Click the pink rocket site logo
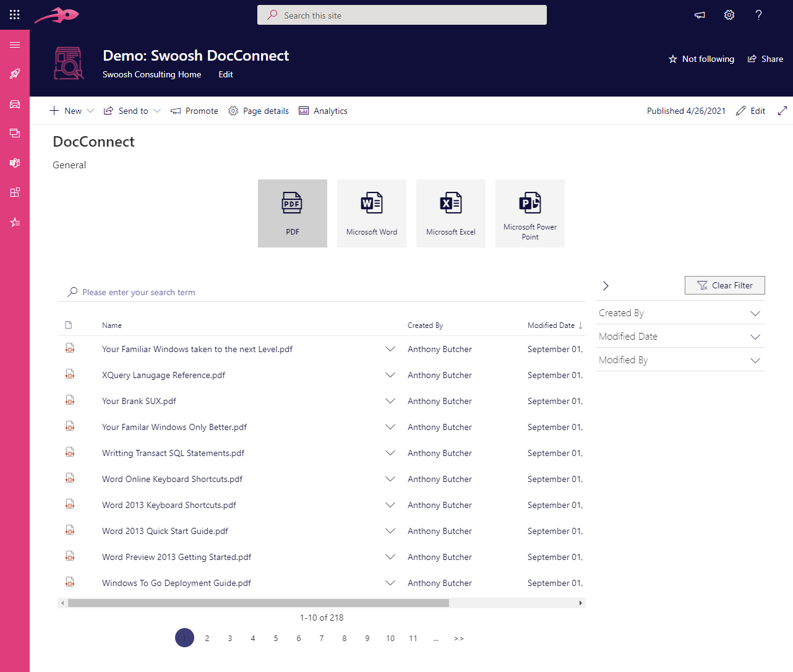Screen dimensions: 793x672 tap(57, 15)
